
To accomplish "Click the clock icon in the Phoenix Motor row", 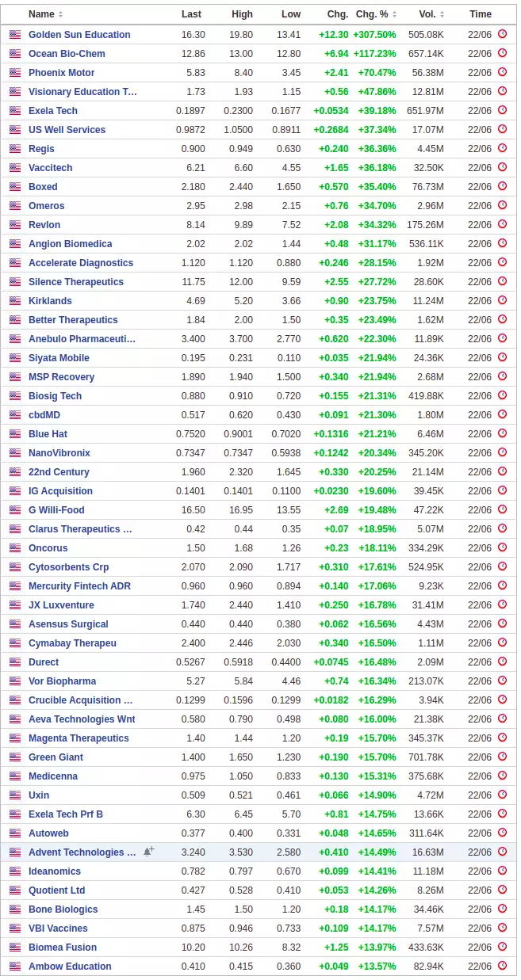I will pos(502,72).
